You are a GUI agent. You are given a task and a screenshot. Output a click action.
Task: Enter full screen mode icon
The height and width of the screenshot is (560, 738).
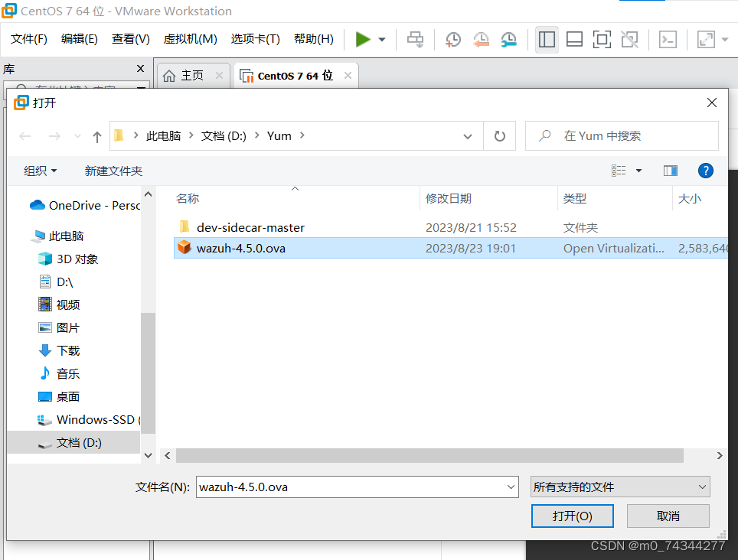click(602, 40)
